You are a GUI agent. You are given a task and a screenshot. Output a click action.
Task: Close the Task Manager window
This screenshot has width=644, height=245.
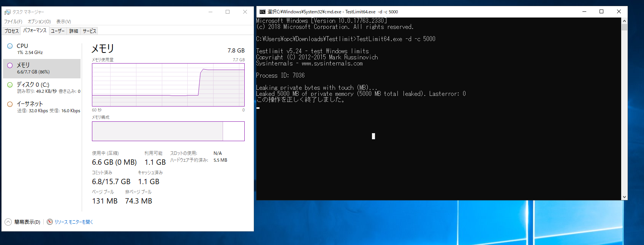coord(245,12)
